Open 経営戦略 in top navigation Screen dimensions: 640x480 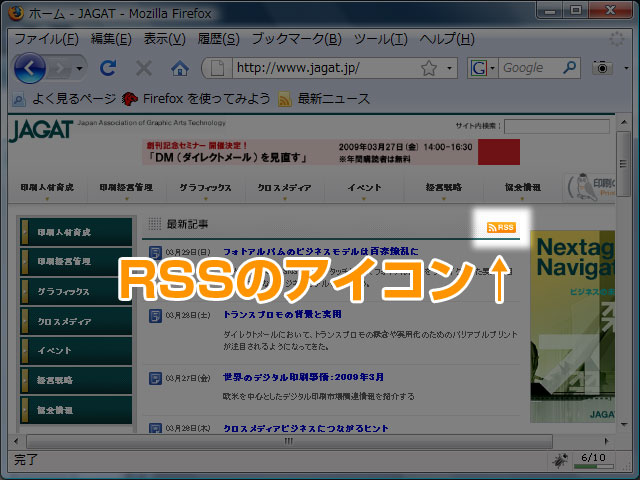(x=443, y=188)
